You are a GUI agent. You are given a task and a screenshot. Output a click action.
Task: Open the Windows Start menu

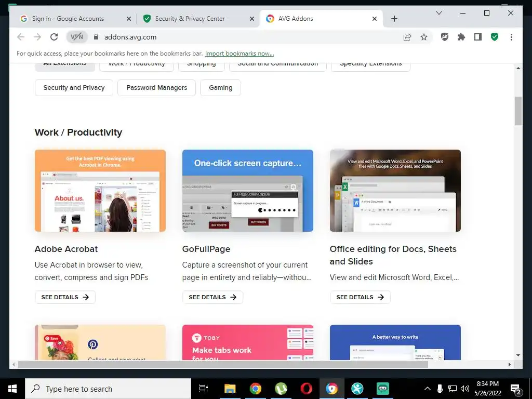click(x=12, y=389)
